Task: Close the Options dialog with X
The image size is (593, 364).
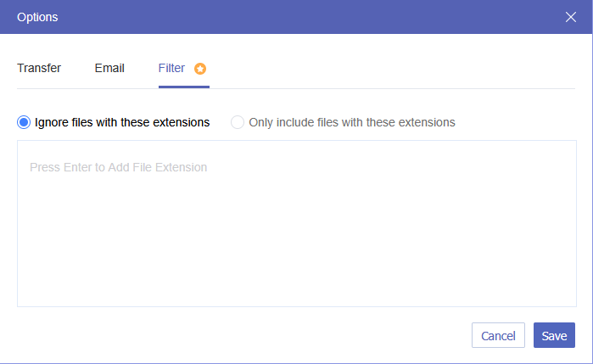Action: pyautogui.click(x=571, y=17)
